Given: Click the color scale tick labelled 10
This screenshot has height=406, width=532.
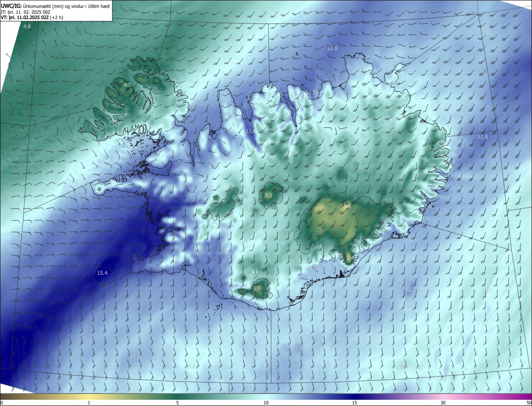Looking at the screenshot, I should [x=266, y=403].
